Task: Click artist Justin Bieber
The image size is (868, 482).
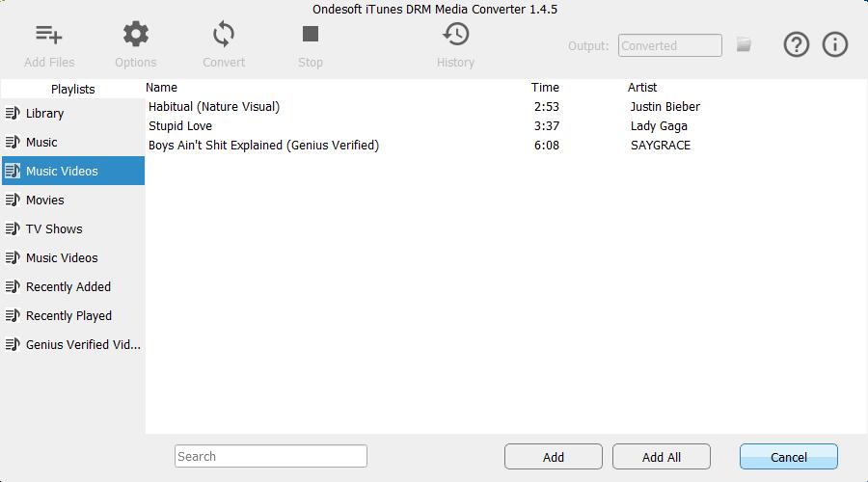Action: tap(665, 106)
